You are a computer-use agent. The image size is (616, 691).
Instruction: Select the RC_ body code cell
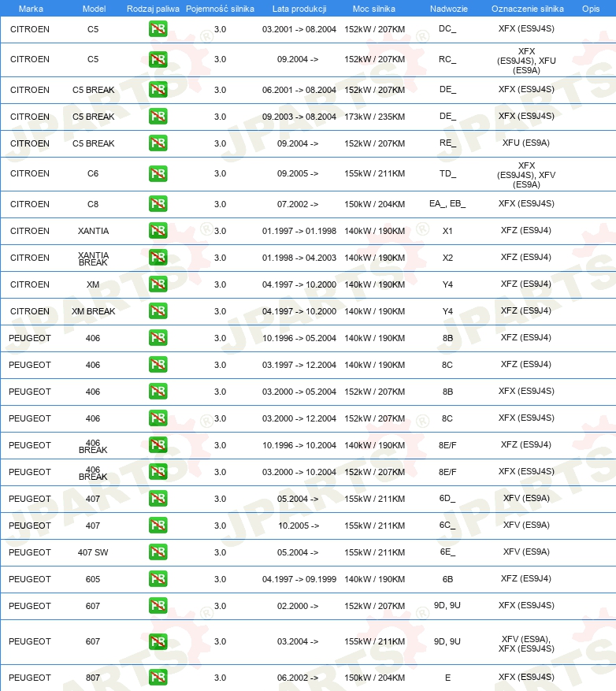pyautogui.click(x=447, y=60)
